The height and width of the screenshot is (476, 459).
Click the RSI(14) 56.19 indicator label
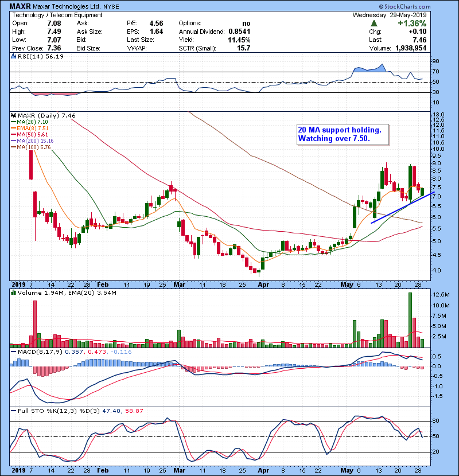40,56
